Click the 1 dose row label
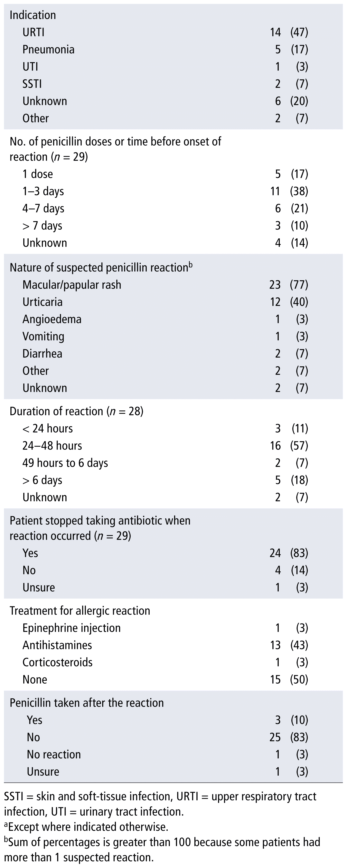Viewport: 347px width, 868px height. (37, 174)
